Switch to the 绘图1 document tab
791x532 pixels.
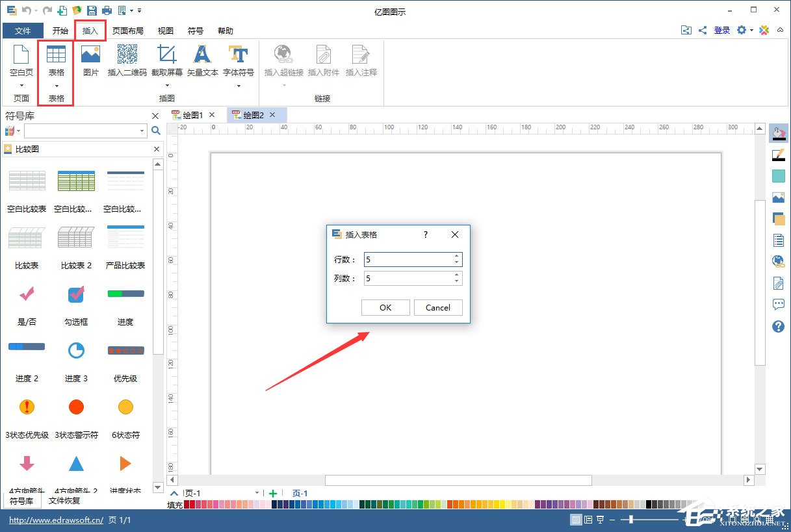point(193,115)
